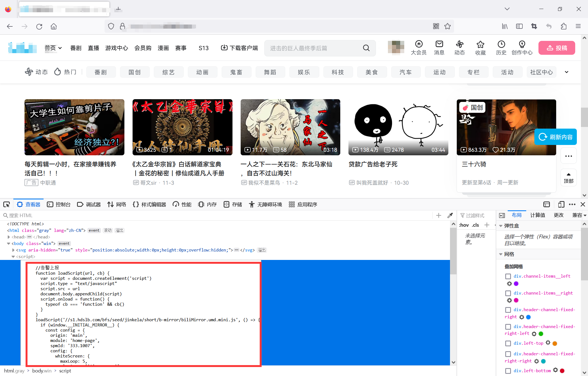
Task: Click the 刷新内容 refresh button
Action: point(555,137)
